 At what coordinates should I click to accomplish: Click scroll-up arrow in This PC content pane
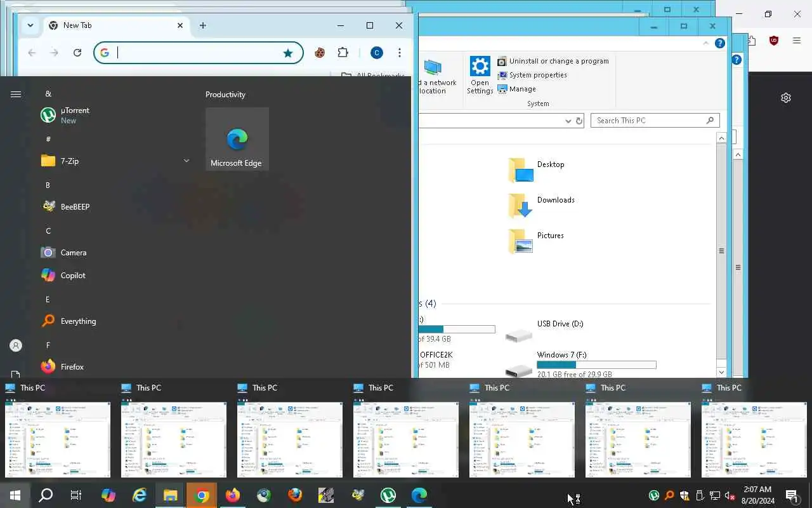[x=721, y=138]
